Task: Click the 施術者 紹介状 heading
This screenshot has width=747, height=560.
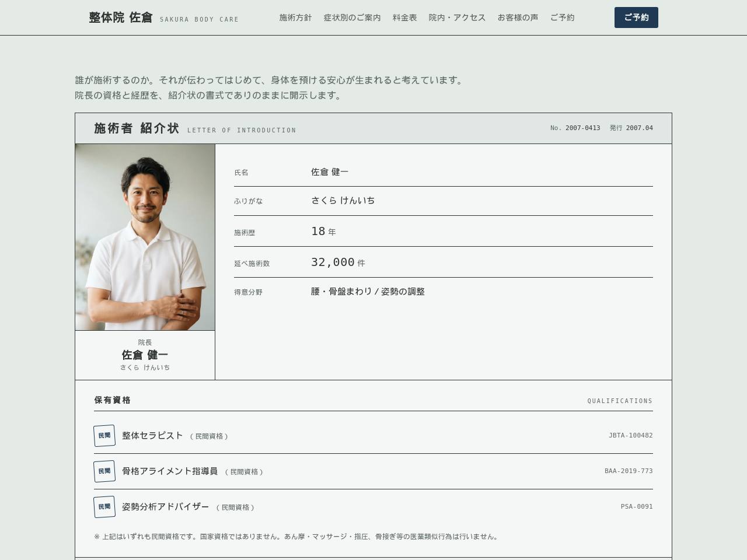Action: pos(137,128)
